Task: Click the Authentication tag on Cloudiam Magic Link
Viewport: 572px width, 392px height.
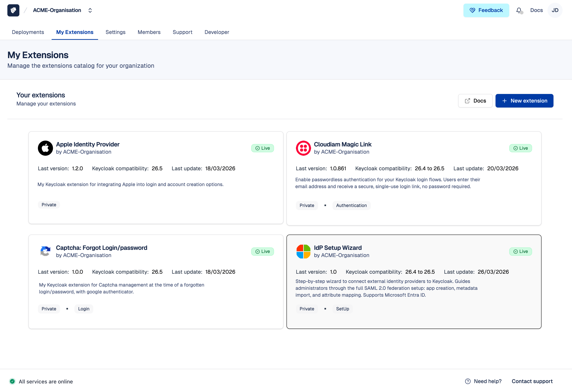Action: click(x=351, y=205)
